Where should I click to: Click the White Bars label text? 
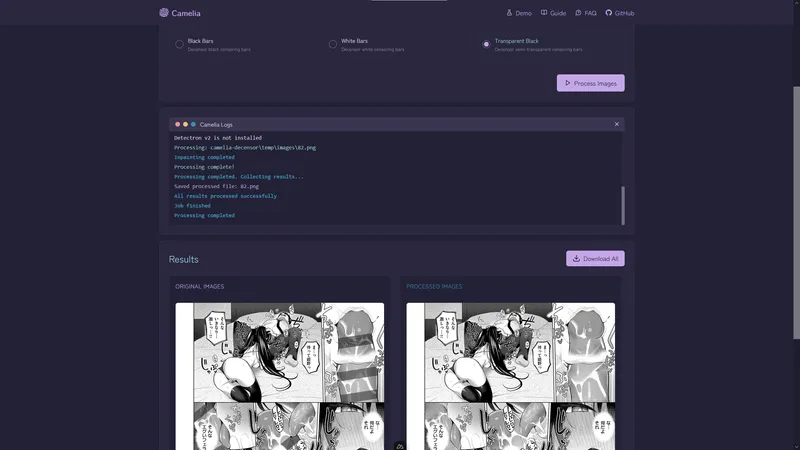pos(355,41)
